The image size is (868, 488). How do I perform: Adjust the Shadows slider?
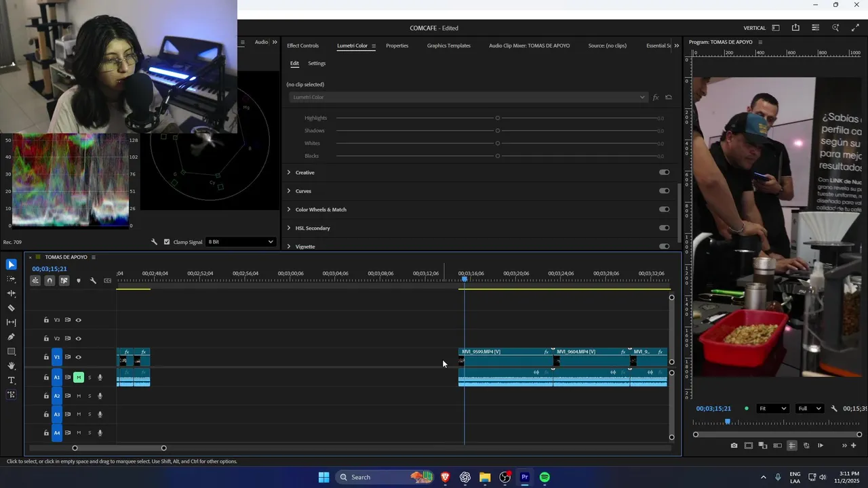(498, 131)
